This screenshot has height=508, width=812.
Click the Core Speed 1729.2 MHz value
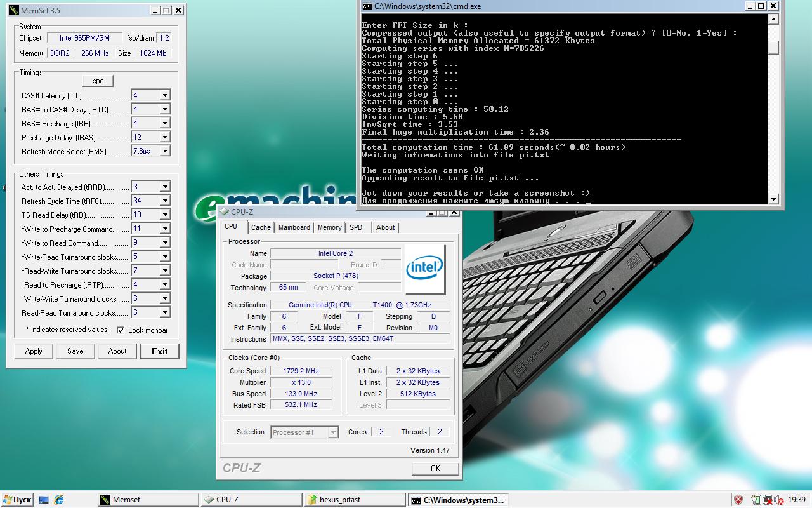301,371
